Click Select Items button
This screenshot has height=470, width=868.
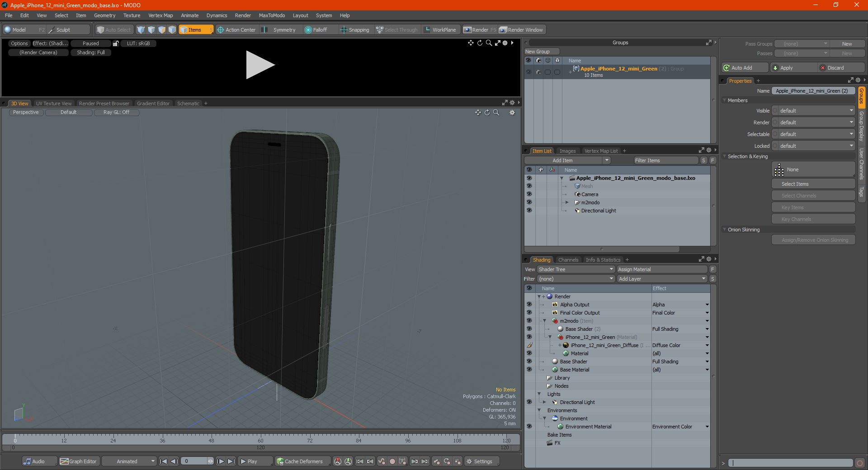pos(813,184)
